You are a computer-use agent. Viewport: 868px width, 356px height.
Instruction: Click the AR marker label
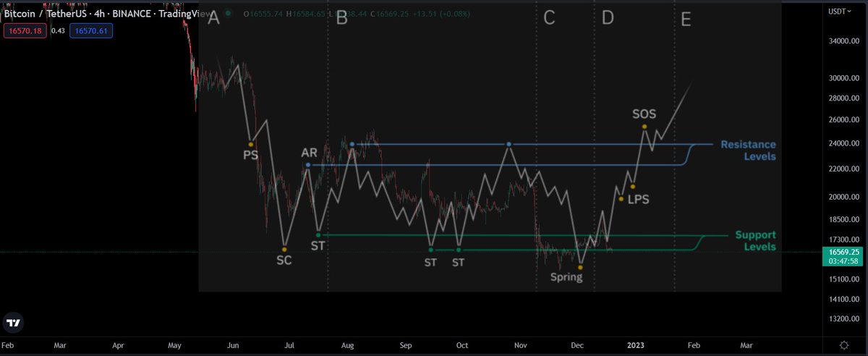(x=309, y=153)
